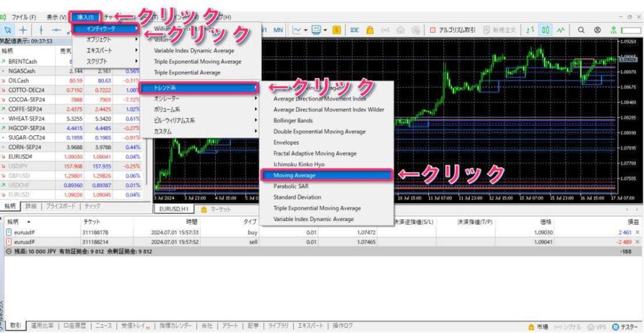Open the search magnifier icon
The height and width of the screenshot is (333, 644).
pos(580,30)
